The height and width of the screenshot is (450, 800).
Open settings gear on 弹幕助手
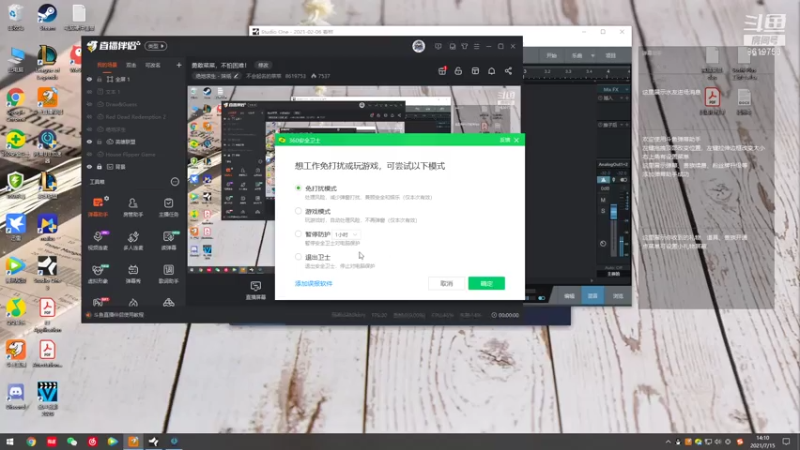click(x=106, y=198)
